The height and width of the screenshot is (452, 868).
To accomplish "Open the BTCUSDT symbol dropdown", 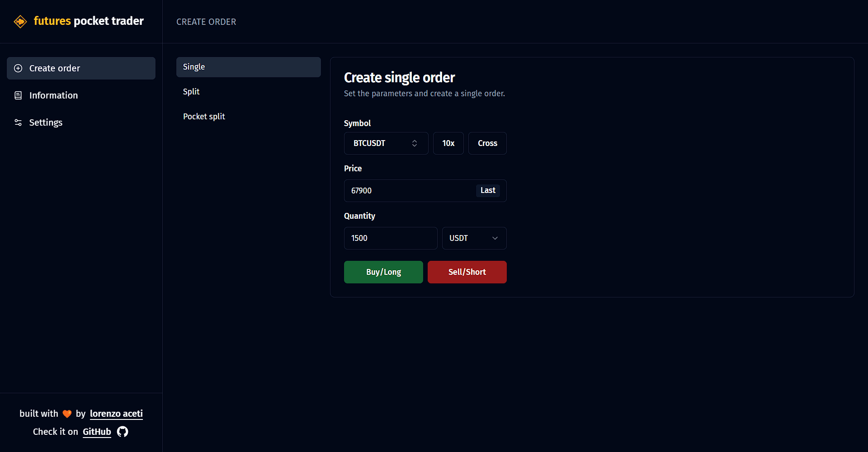I will click(386, 143).
